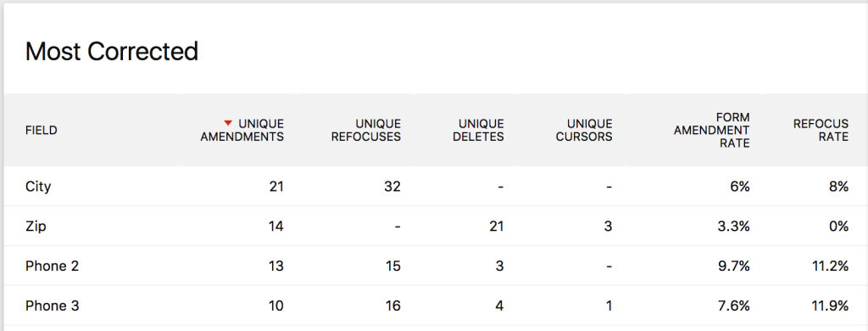Click Phone 2's 11.2% refocus rate

click(829, 266)
